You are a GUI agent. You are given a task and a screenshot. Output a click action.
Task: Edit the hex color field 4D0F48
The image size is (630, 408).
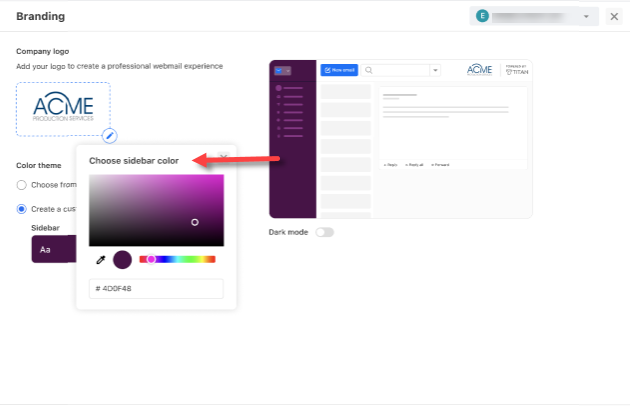pos(156,289)
